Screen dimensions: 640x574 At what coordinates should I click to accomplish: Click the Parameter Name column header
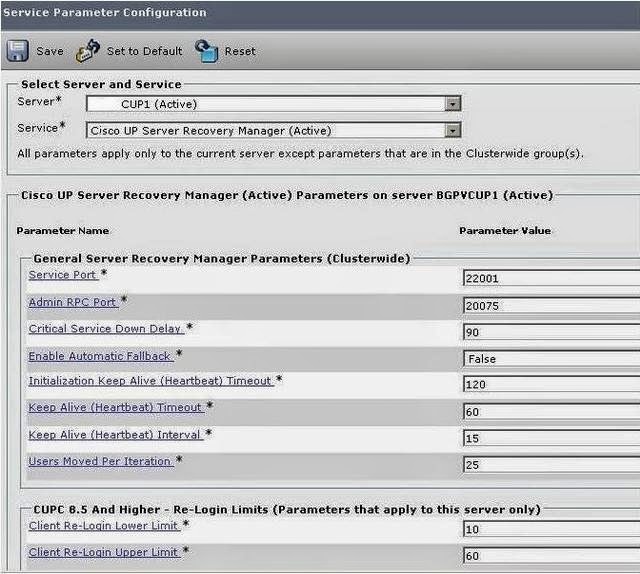click(x=62, y=231)
